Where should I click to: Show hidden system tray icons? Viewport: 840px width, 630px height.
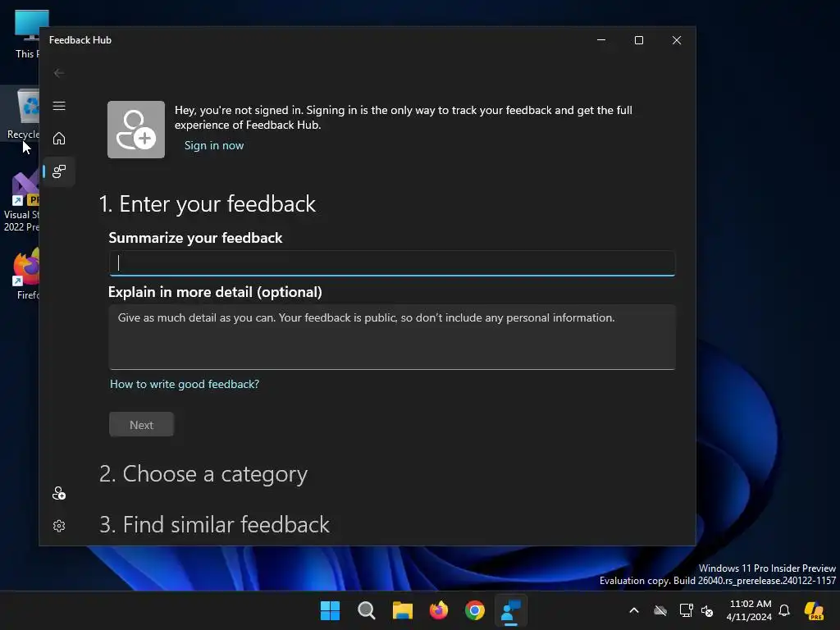[634, 610]
